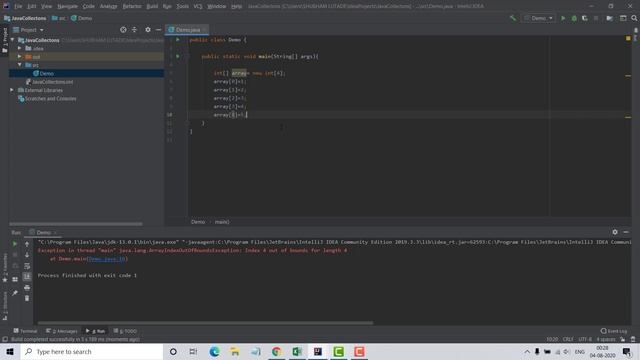This screenshot has height=360, width=640.
Task: Open the Event Log
Action: [x=614, y=331]
